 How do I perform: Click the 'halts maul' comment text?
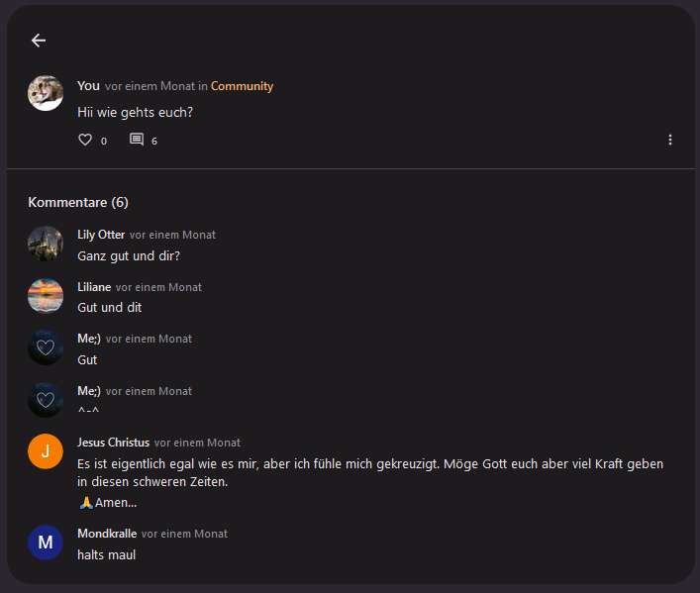point(106,555)
